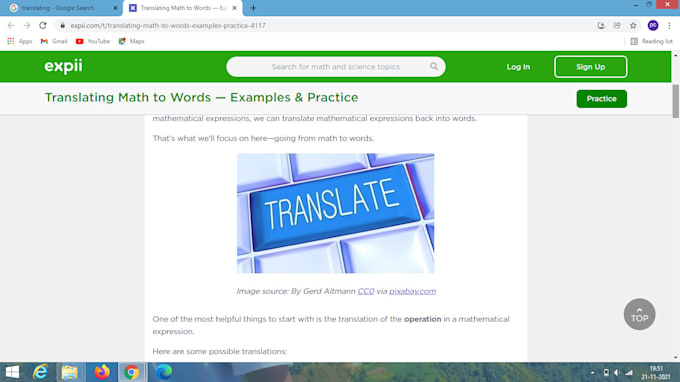Viewport: 680px width, 382px height.
Task: Open Gmail bookmark
Action: point(54,41)
